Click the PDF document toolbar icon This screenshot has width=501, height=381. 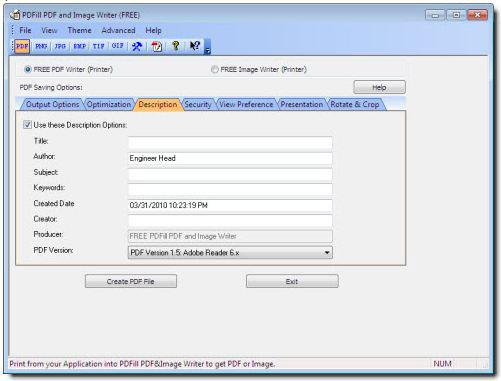tap(156, 46)
